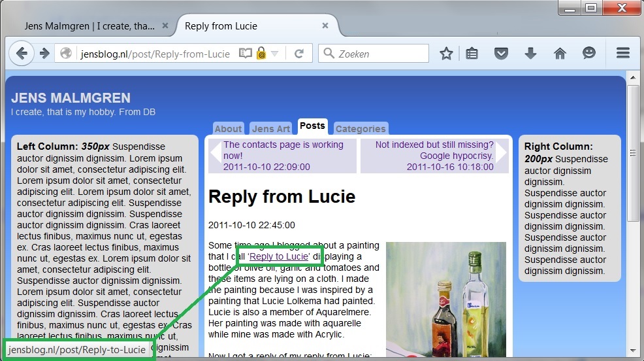
Task: Click the right white next-post arrow
Action: (501, 152)
